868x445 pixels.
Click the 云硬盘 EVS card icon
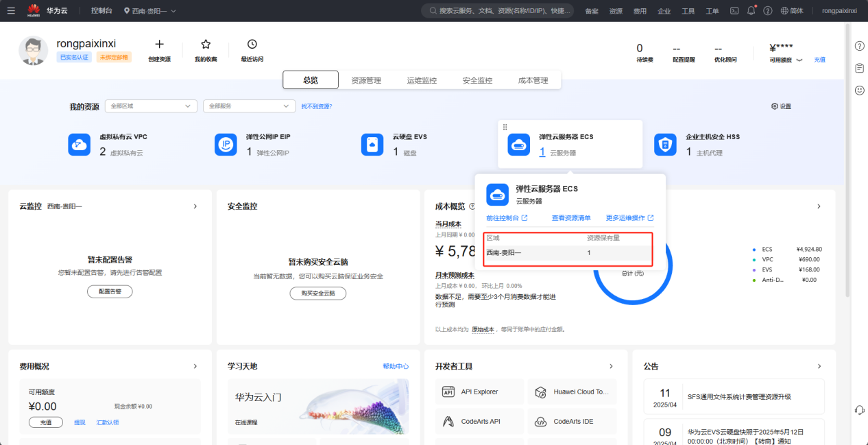coord(372,145)
